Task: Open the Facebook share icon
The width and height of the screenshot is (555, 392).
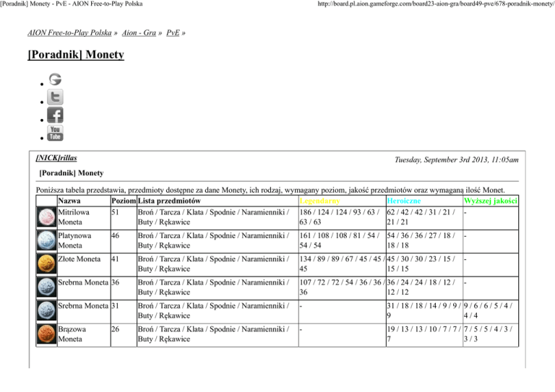Action: click(55, 116)
